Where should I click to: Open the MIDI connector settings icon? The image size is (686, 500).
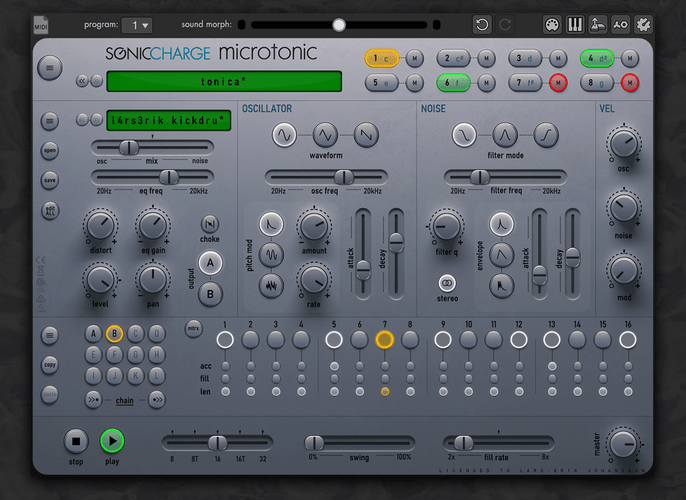[x=552, y=24]
